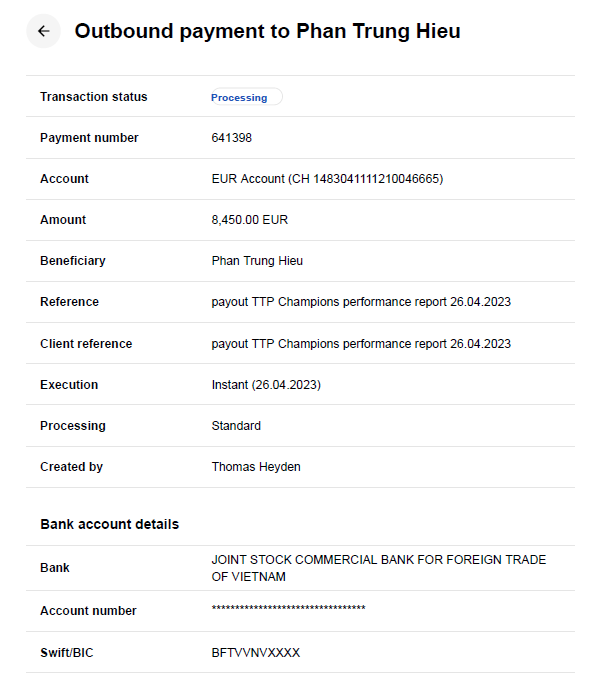Click the Vietnam bank name text
Screen dimensions: 611x686
coord(378,568)
